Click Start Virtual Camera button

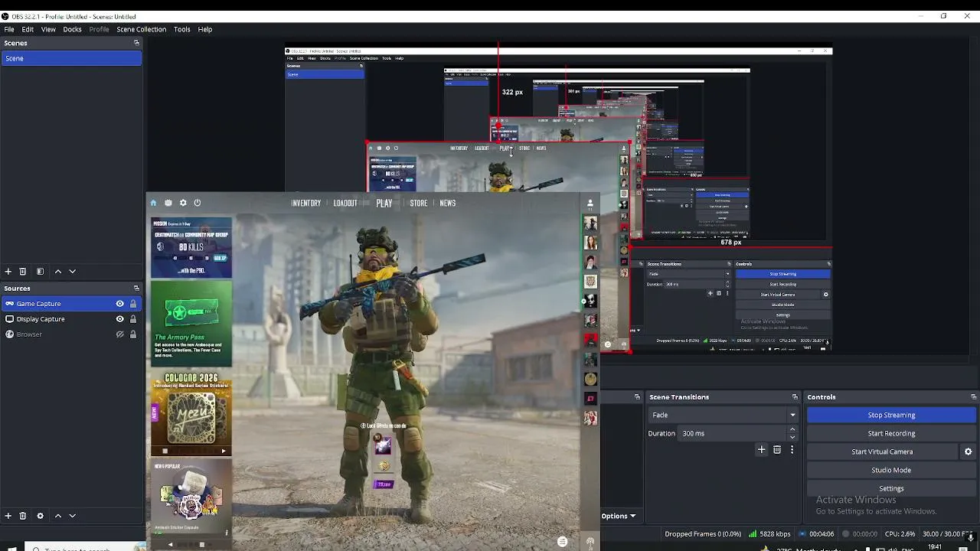882,452
